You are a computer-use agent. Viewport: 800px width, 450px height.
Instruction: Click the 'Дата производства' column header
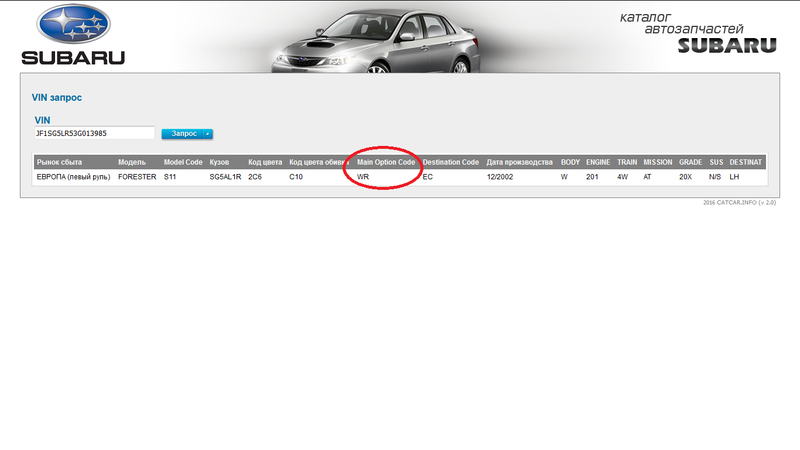pyautogui.click(x=519, y=162)
